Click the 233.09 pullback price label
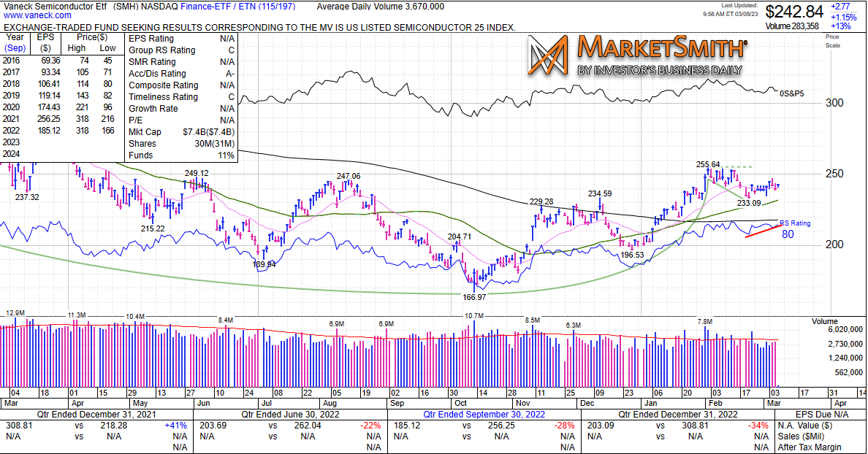 pyautogui.click(x=749, y=203)
